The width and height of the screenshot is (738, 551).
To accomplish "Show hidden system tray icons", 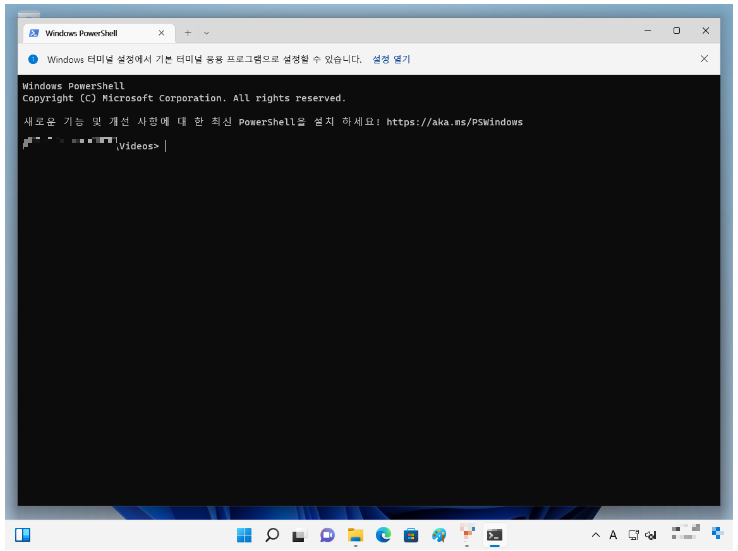I will tap(595, 535).
